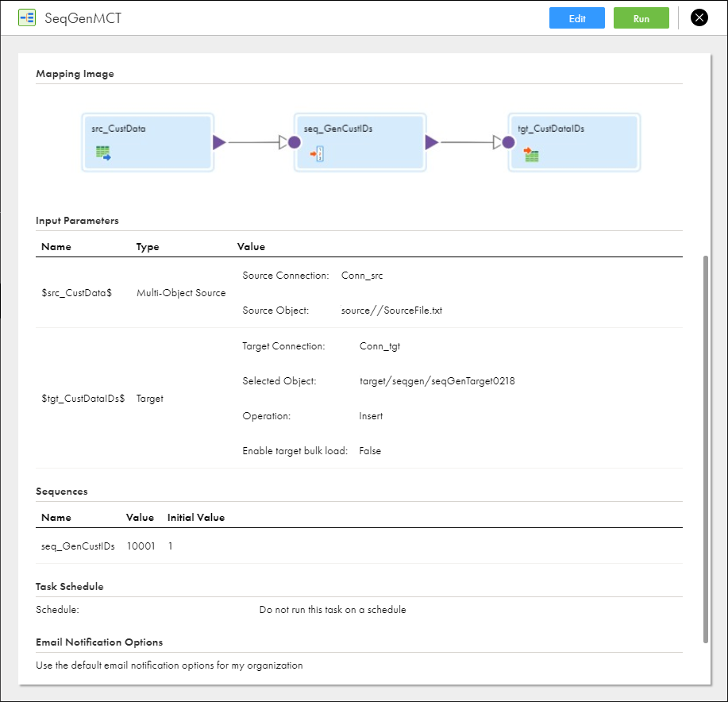Click the Schedule: label

click(x=58, y=610)
